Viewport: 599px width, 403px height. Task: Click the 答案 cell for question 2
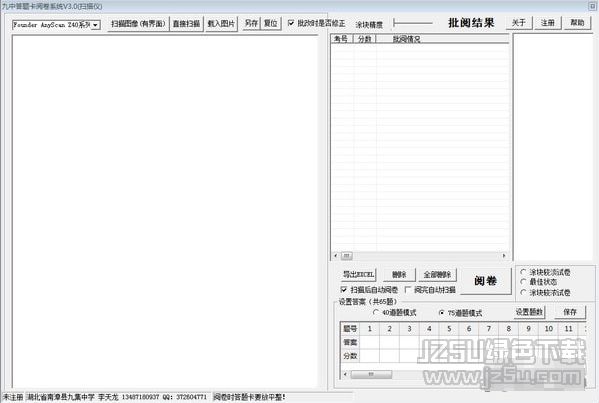click(389, 342)
